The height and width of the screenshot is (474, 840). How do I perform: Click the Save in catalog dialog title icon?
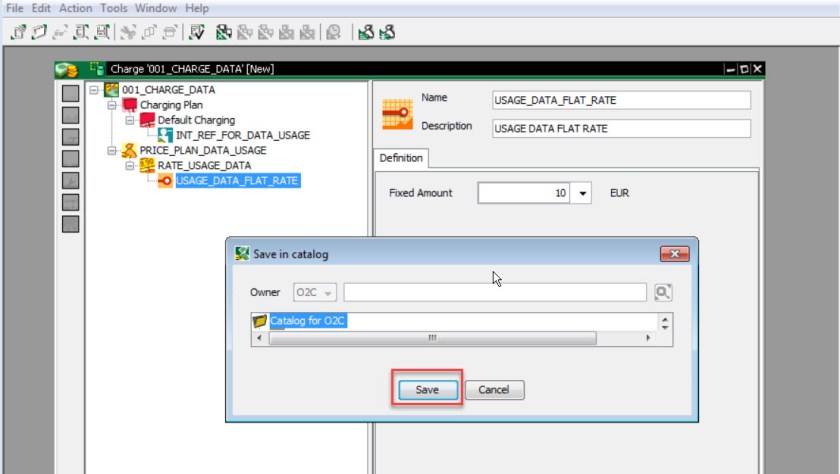242,253
